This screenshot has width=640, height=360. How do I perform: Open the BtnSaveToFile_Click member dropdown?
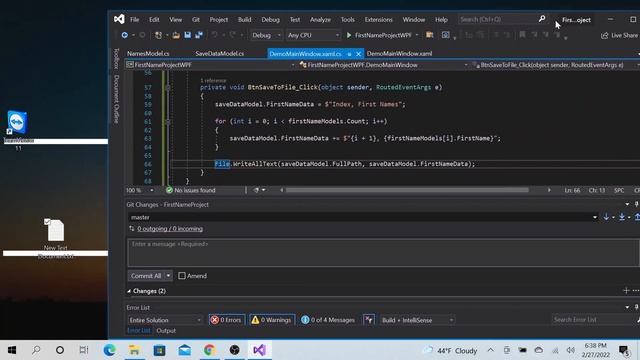(x=555, y=65)
